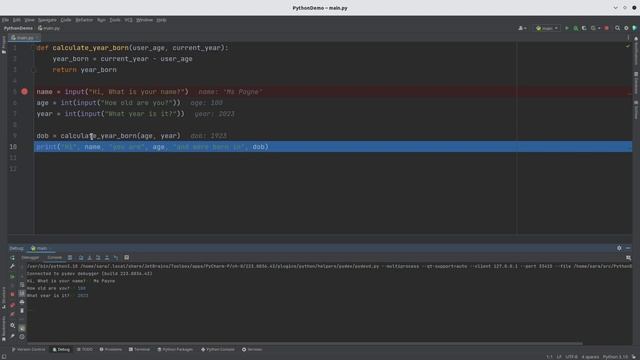Open the Problems tool window

pyautogui.click(x=111, y=349)
